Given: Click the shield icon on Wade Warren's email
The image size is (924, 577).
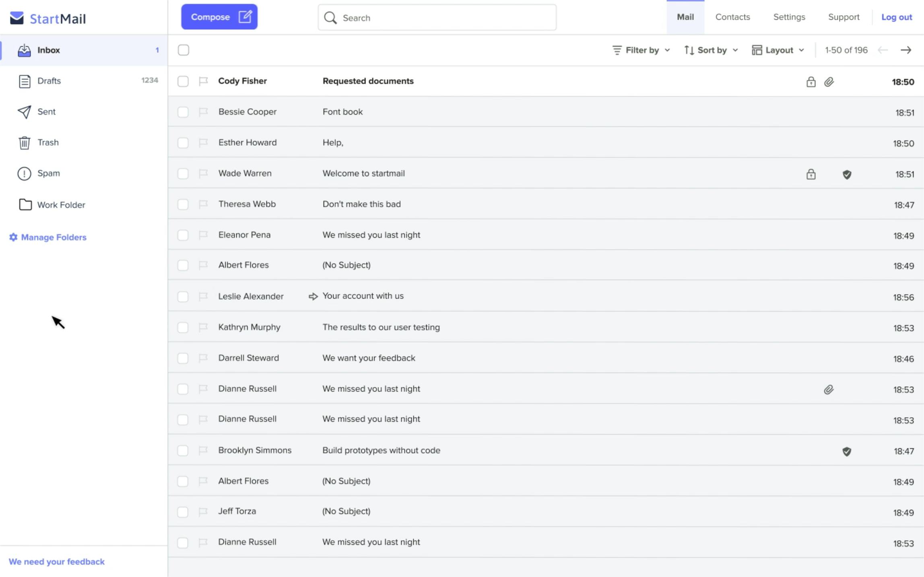Looking at the screenshot, I should pos(847,174).
